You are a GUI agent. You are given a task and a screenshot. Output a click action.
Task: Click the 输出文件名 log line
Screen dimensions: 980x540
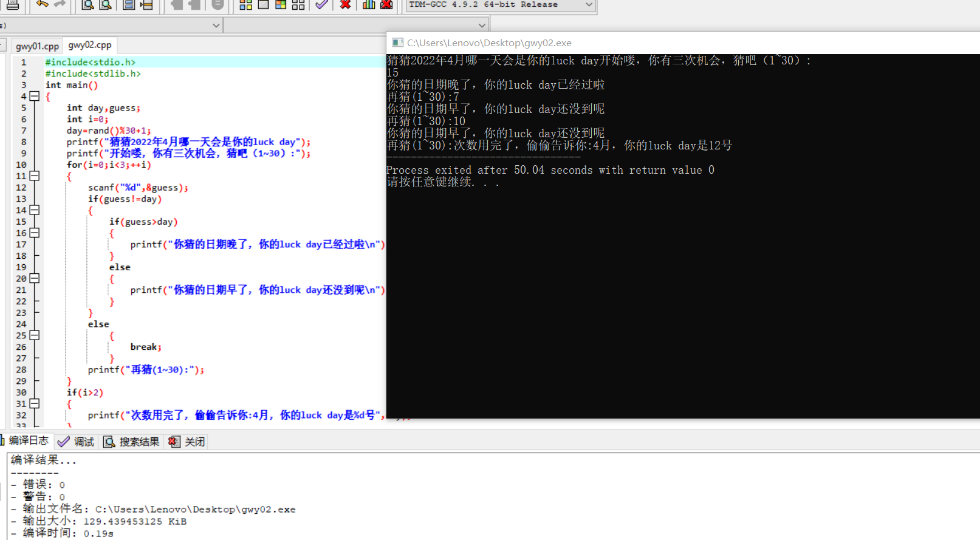click(153, 509)
